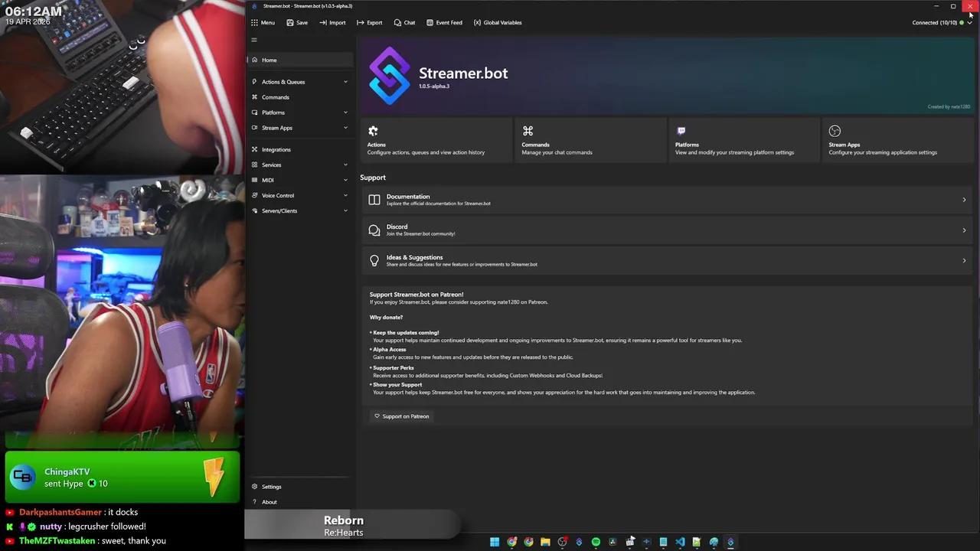Open the Event Feed from toolbar
Viewport: 980px width, 551px height.
point(444,22)
